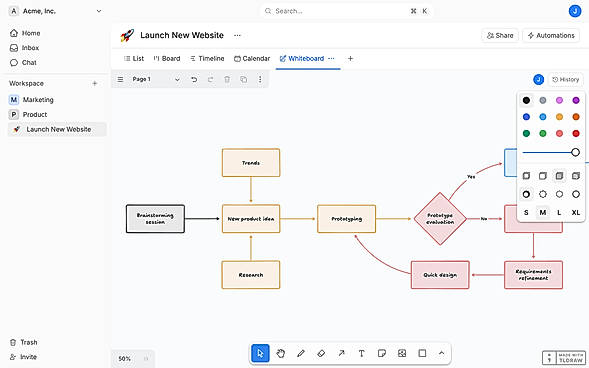Pick the Sticky note tool

tap(382, 353)
